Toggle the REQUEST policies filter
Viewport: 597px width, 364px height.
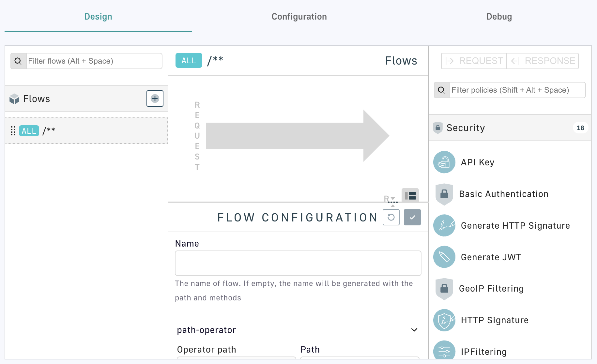pyautogui.click(x=474, y=61)
